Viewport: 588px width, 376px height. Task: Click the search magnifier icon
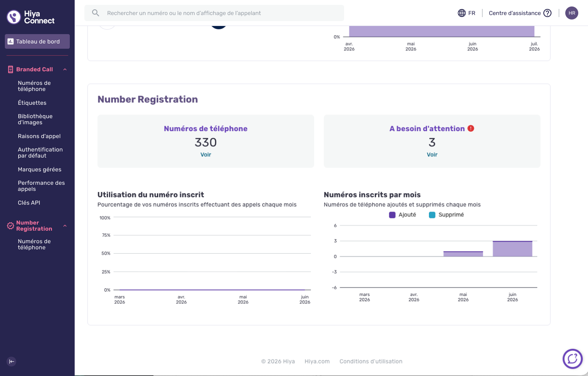click(95, 13)
